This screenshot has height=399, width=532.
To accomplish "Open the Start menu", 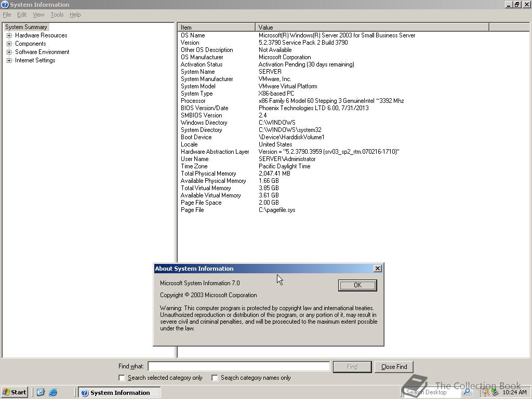I will (14, 392).
